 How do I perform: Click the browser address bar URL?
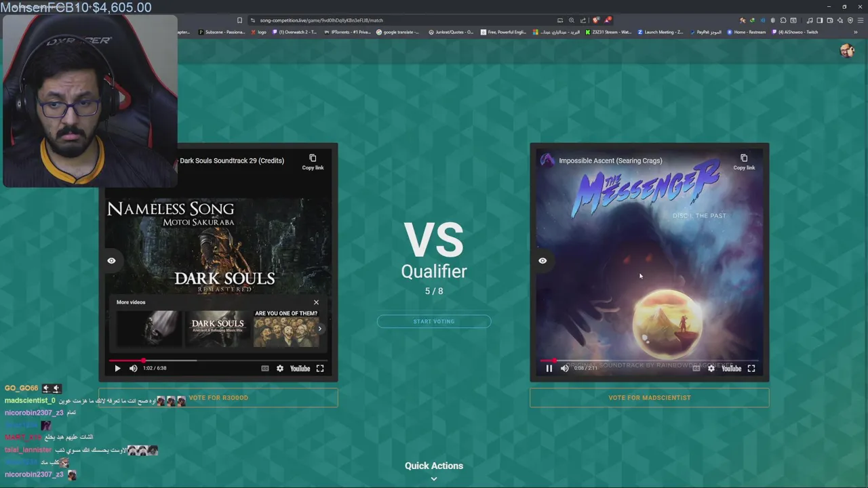pyautogui.click(x=321, y=20)
